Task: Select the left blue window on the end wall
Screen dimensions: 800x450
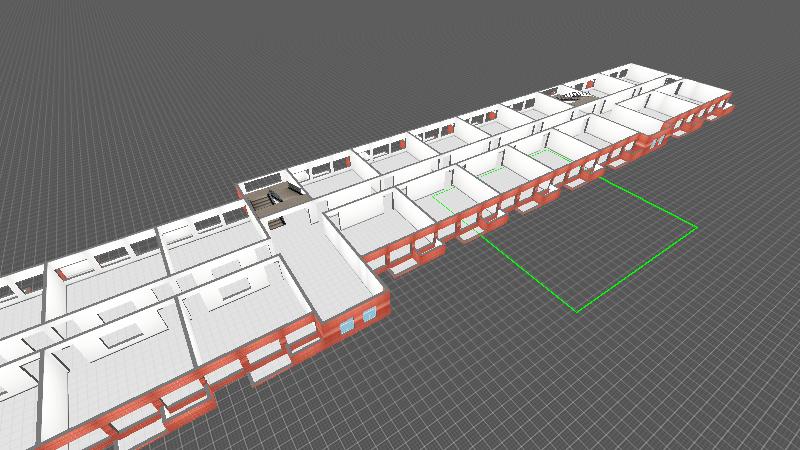Action: pyautogui.click(x=346, y=327)
